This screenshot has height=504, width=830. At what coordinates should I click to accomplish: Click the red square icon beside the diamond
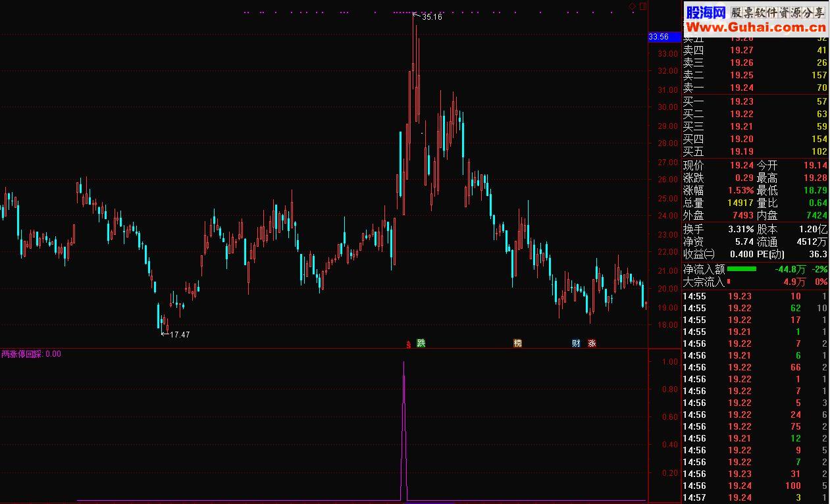click(x=643, y=6)
